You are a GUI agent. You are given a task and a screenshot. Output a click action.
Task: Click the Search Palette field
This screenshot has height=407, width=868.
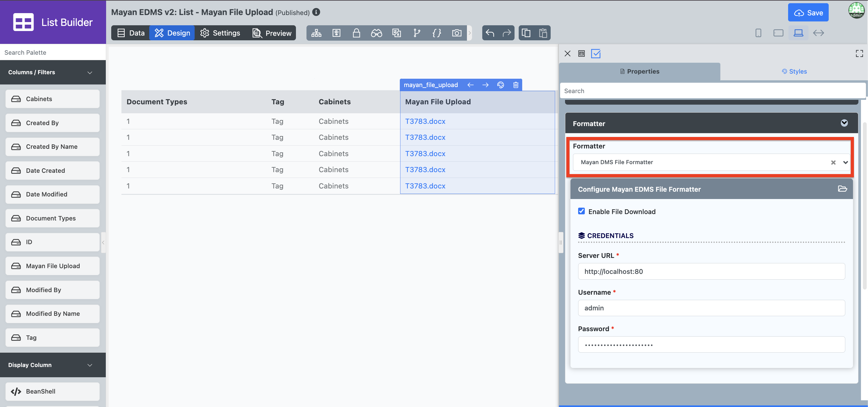[53, 52]
